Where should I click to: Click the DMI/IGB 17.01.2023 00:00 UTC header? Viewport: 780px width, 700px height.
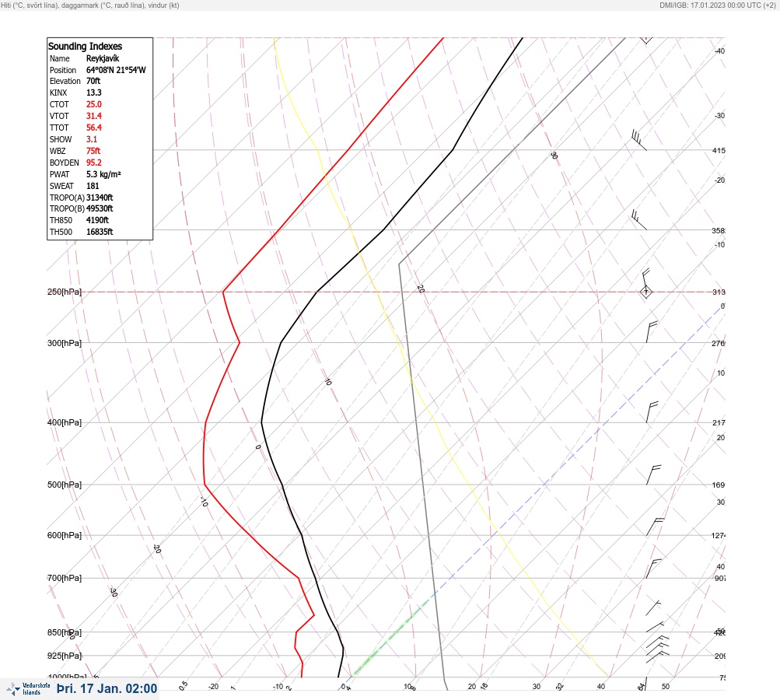pos(717,5)
